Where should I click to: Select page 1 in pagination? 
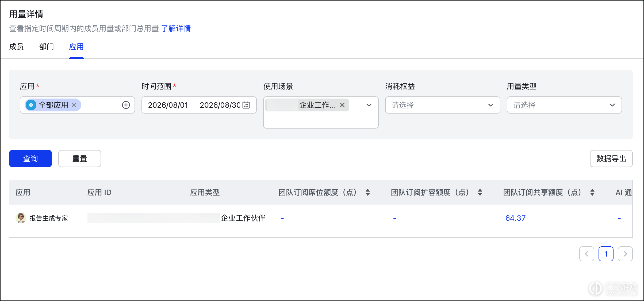click(x=606, y=254)
